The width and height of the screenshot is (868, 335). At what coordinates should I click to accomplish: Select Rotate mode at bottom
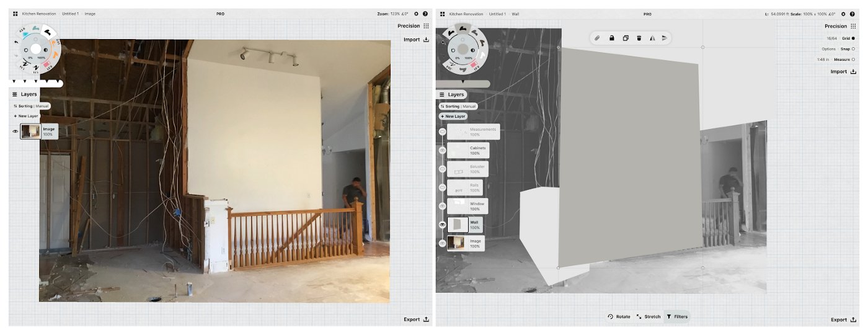pos(619,316)
